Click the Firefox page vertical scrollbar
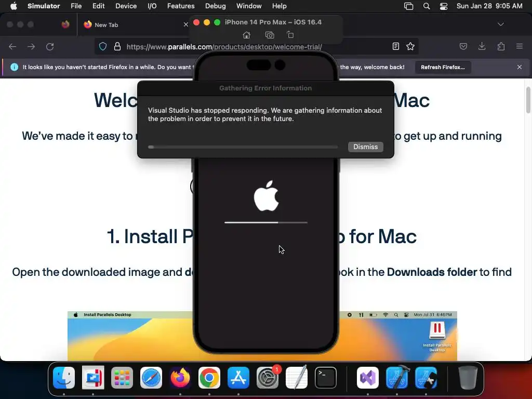This screenshot has height=399, width=532. tap(528, 100)
